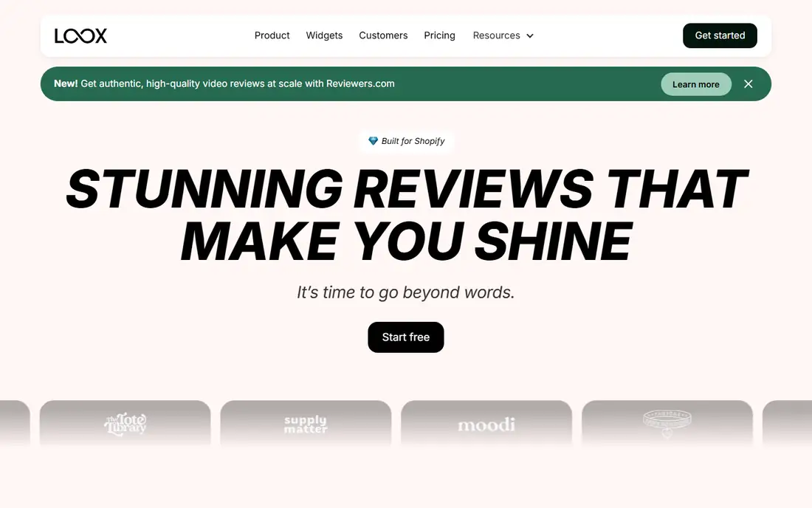
Task: Click the Start free button
Action: 406,337
